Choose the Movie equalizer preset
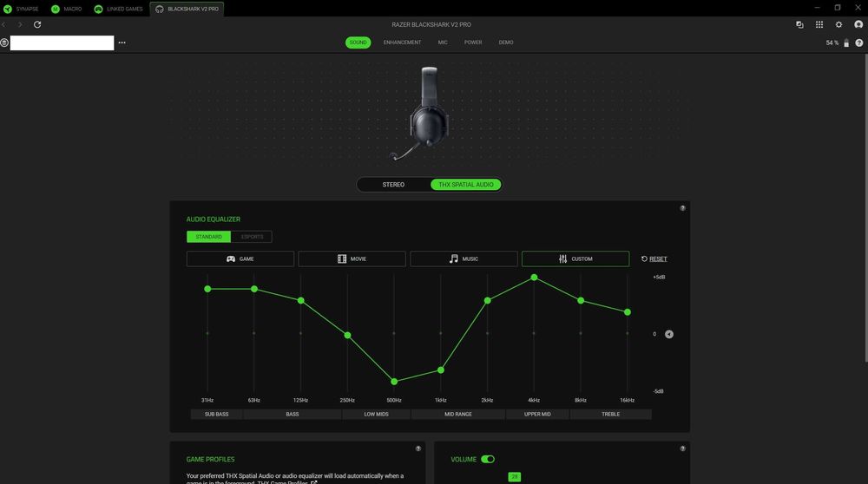This screenshot has height=484, width=868. click(x=352, y=258)
